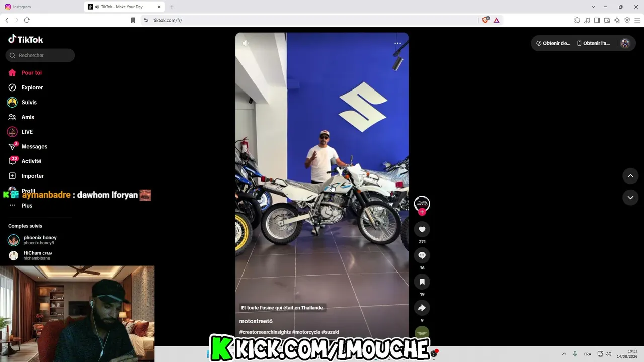644x362 pixels.
Task: Reload the TikTok page
Action: click(x=27, y=20)
